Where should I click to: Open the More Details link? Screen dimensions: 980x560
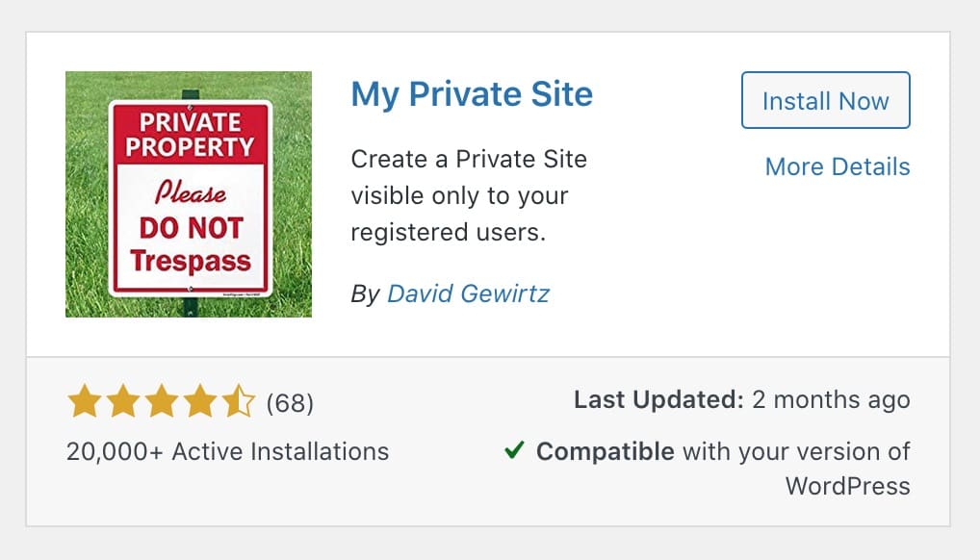[x=838, y=166]
